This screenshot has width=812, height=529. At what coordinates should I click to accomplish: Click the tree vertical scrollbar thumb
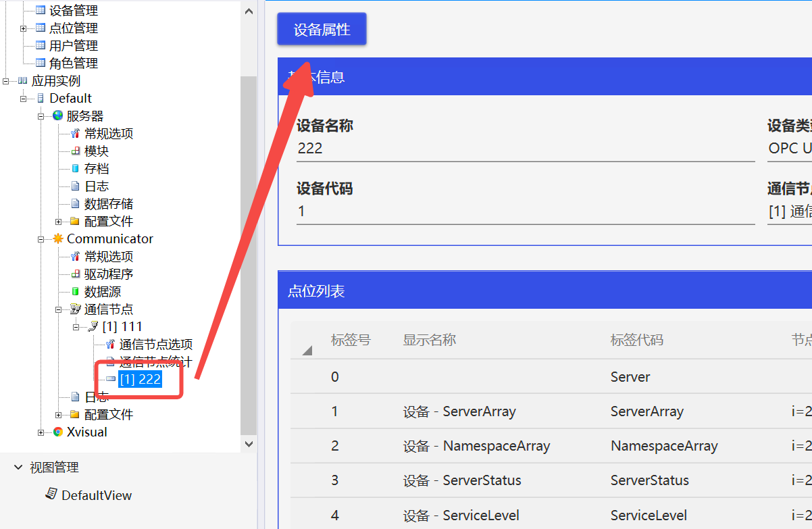click(249, 255)
